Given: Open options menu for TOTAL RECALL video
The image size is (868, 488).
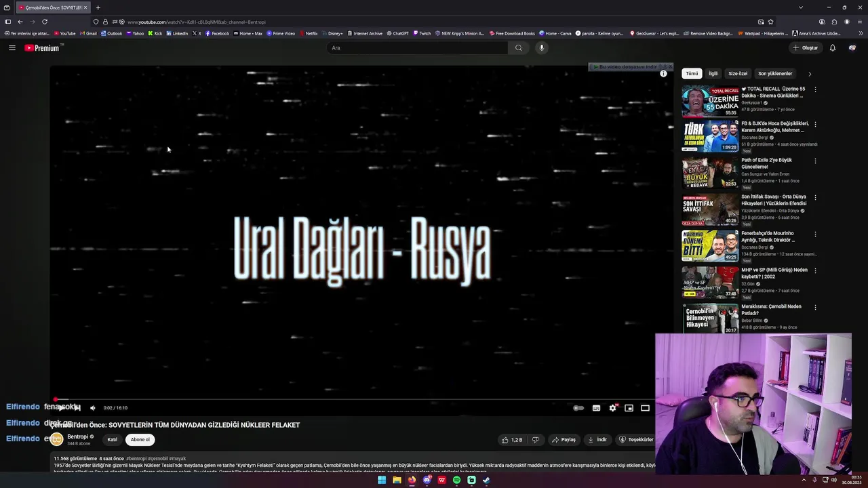Looking at the screenshot, I should click(815, 89).
